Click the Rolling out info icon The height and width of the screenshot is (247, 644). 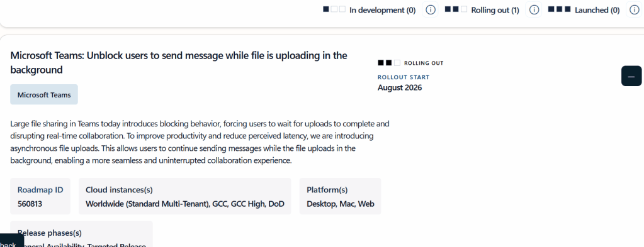pyautogui.click(x=533, y=10)
